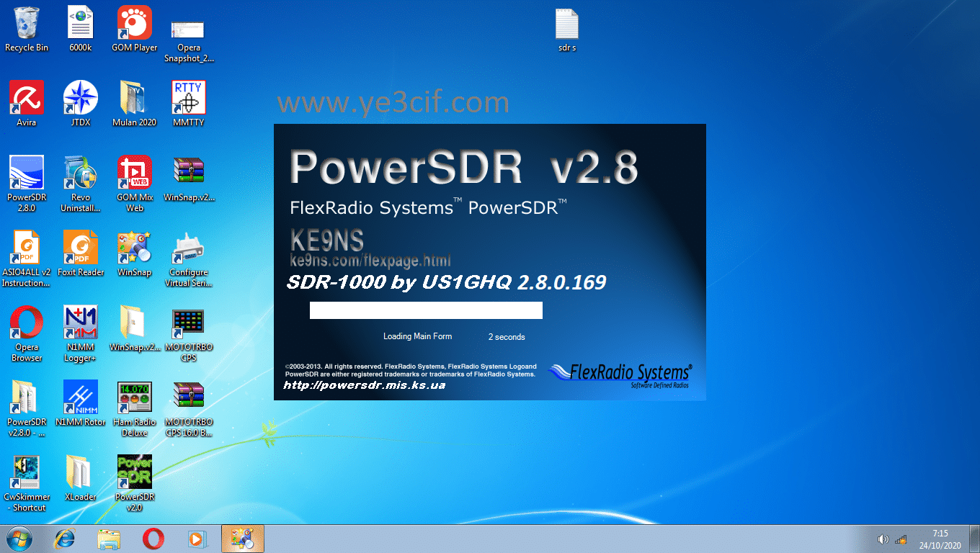Screen dimensions: 980x553
Task: Open the XLoader folder icon
Action: 81,478
